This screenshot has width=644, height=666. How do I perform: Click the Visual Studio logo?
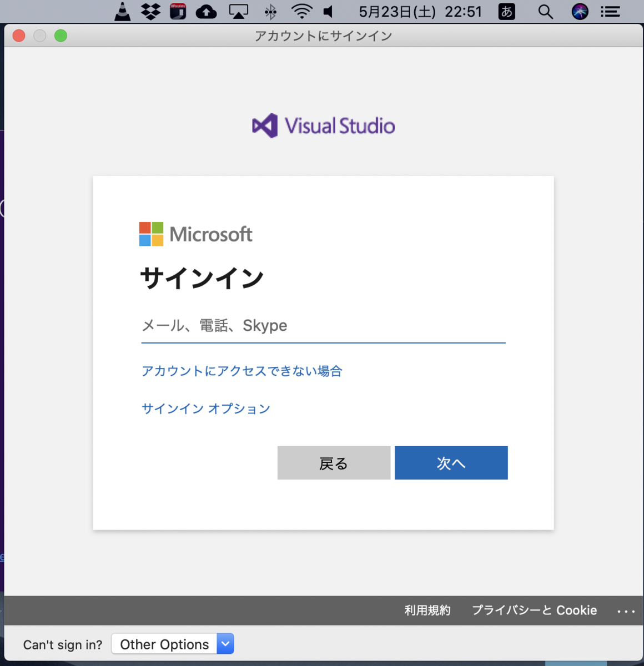(323, 125)
